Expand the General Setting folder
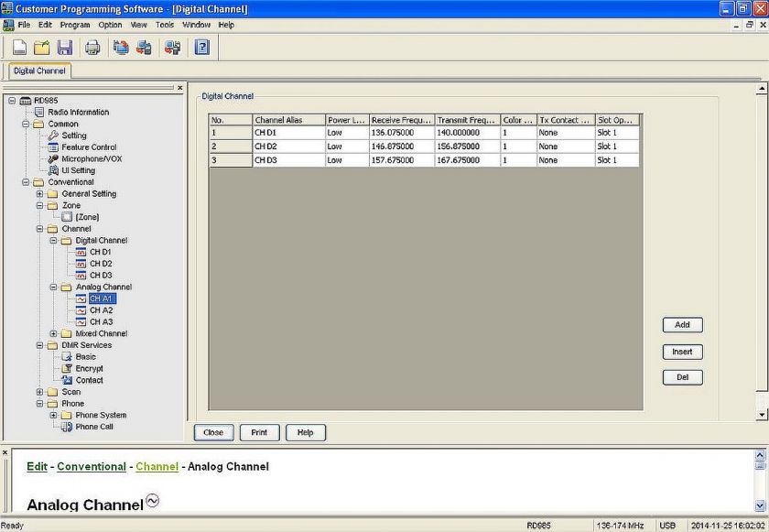Viewport: 769px width, 532px height. [39, 194]
